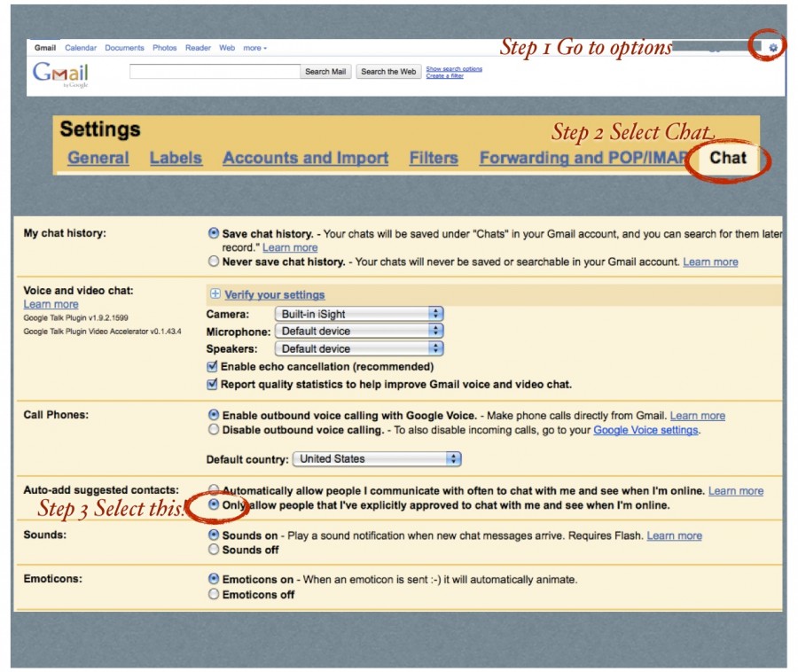Click the Gmail logo
Viewport: 798px width, 672px height.
60,74
